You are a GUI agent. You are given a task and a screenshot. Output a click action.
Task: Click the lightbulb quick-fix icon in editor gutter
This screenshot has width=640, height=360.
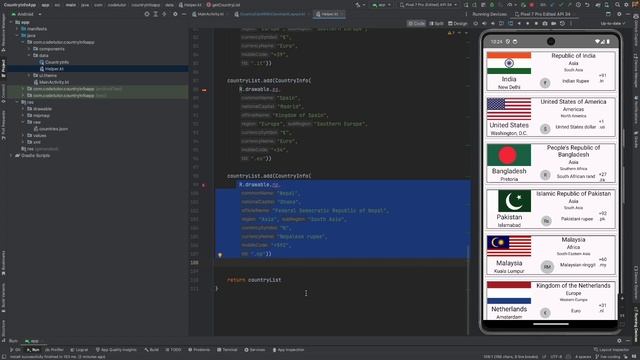pyautogui.click(x=220, y=255)
